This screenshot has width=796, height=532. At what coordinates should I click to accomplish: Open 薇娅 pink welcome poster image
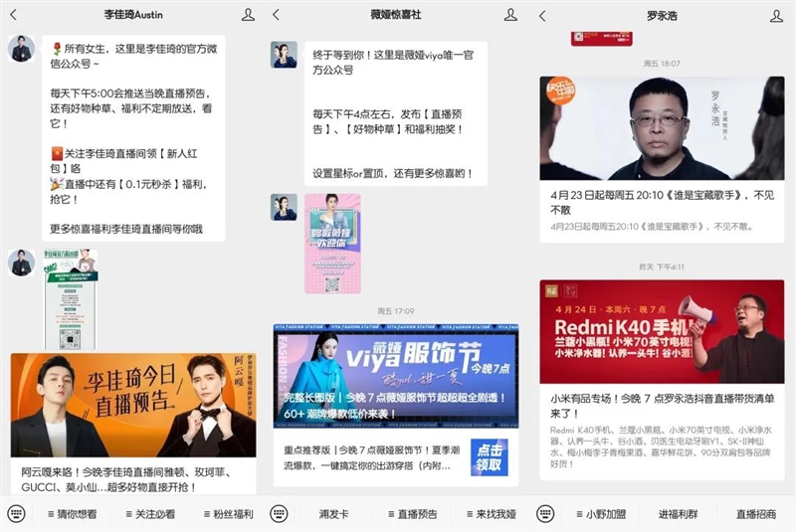point(332,244)
